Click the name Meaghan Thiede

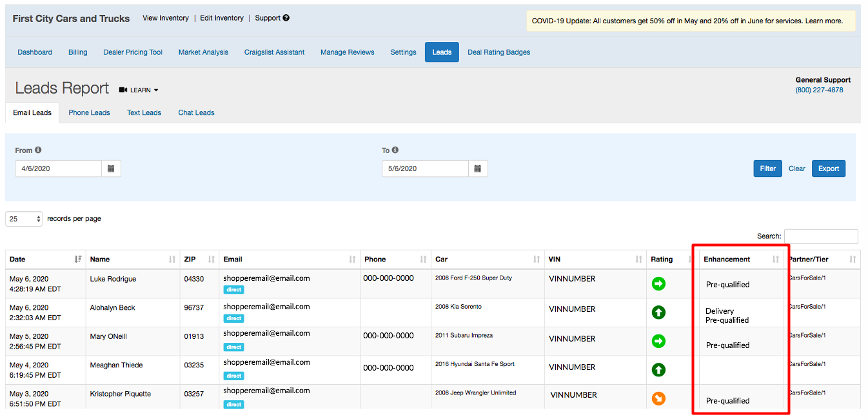116,365
